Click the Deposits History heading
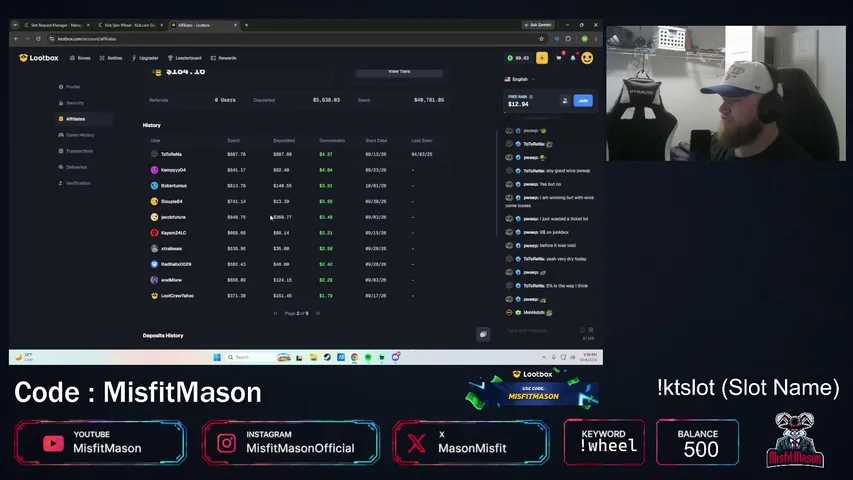Image resolution: width=853 pixels, height=480 pixels. pos(163,336)
